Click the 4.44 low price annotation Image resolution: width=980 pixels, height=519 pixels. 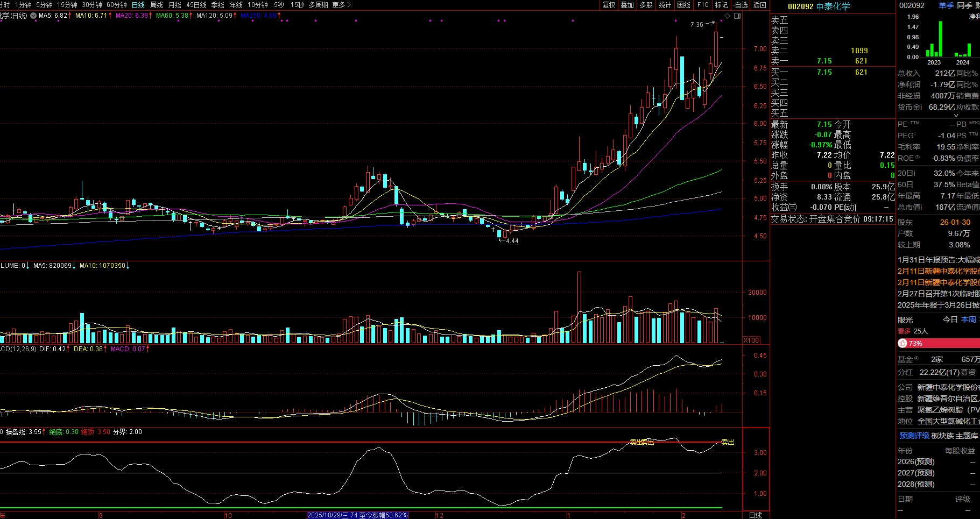click(512, 241)
